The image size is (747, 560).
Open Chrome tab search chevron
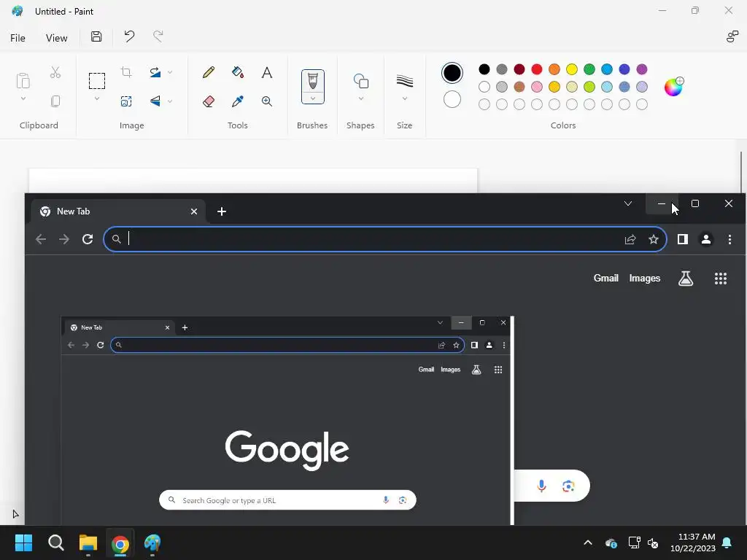[x=628, y=204]
